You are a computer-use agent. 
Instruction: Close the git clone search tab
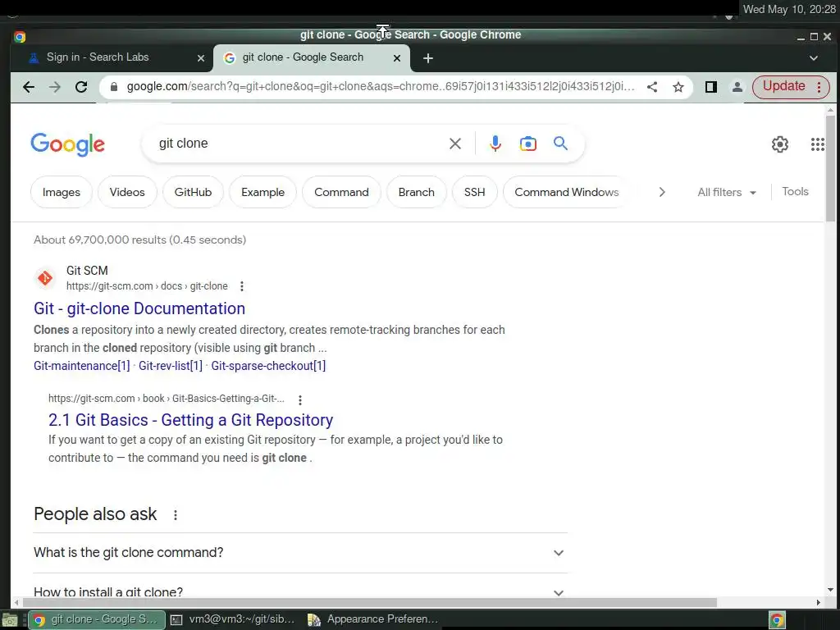(397, 58)
